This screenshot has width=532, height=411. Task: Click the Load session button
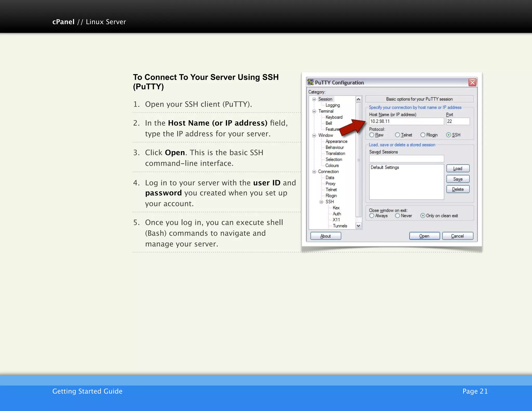tap(458, 169)
